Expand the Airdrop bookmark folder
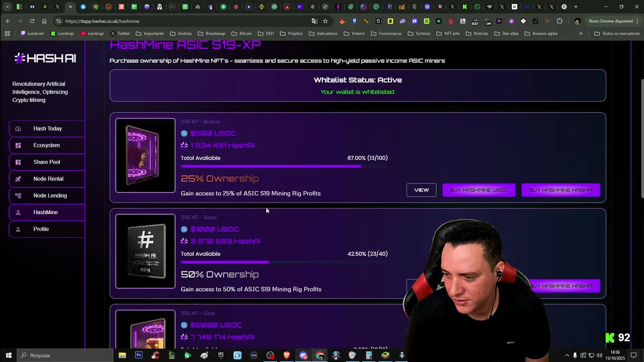644x362 pixels. pos(181,34)
